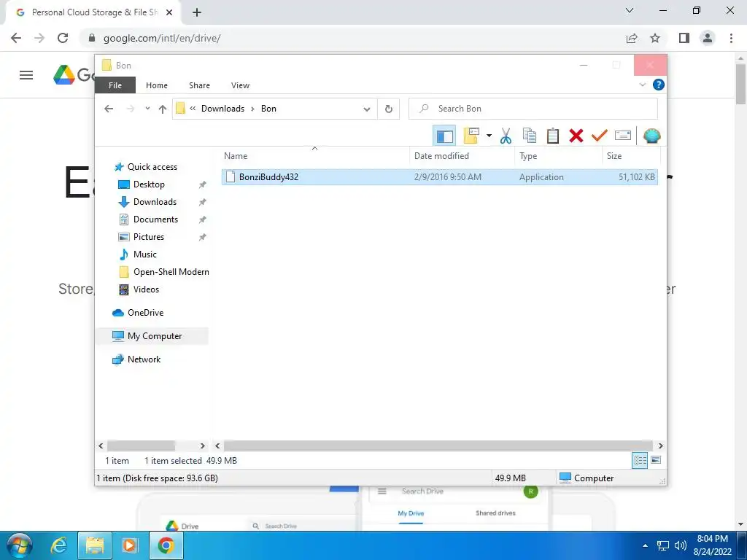The image size is (747, 560).
Task: Click the Copy icon in Explorer toolbar
Action: click(x=530, y=136)
